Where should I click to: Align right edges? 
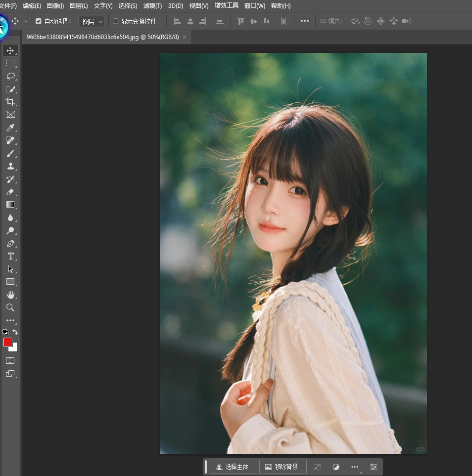pyautogui.click(x=203, y=21)
